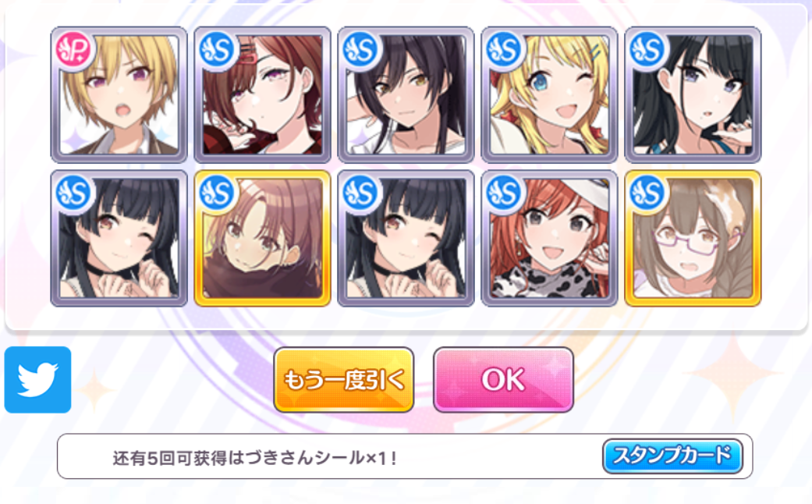
Task: Select the red-haired girl with hairclip card
Action: tap(263, 95)
